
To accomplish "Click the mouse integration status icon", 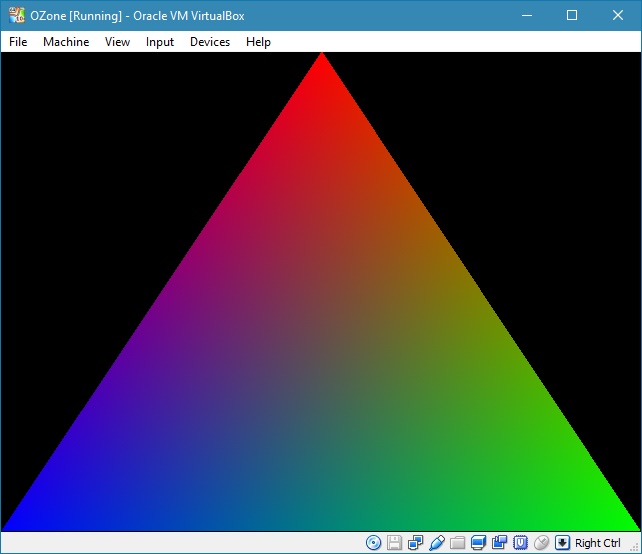I will click(541, 543).
